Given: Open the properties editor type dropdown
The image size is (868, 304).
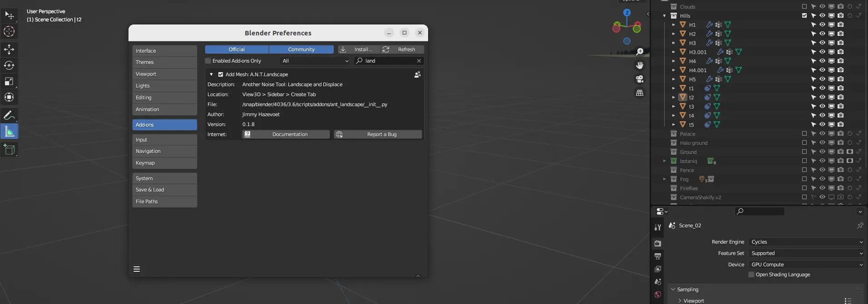Looking at the screenshot, I should [661, 211].
